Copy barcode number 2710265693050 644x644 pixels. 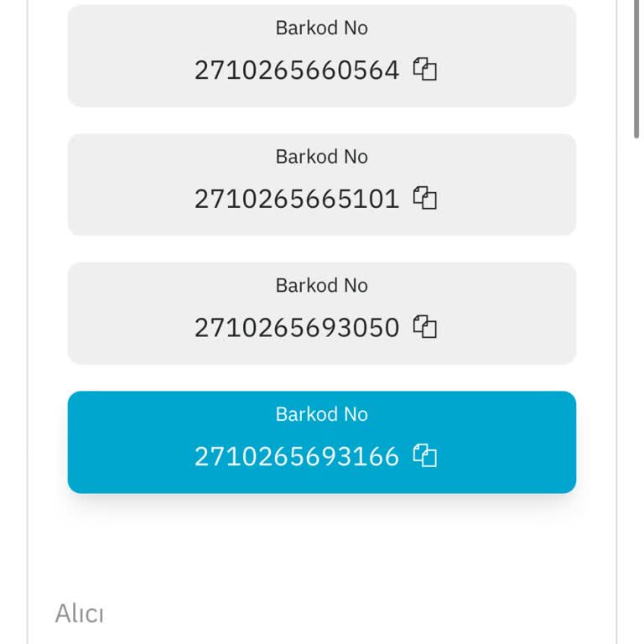[425, 327]
